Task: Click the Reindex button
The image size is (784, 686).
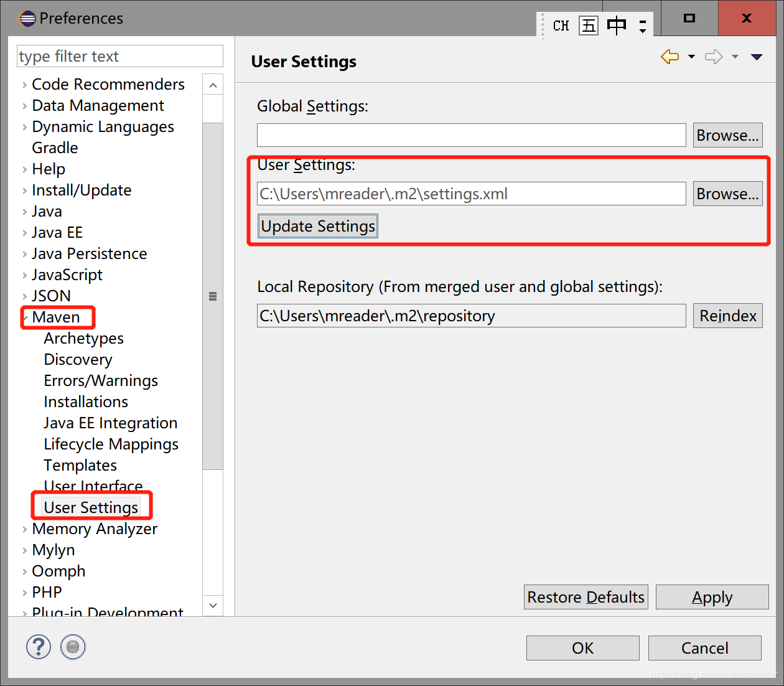Action: coord(728,316)
